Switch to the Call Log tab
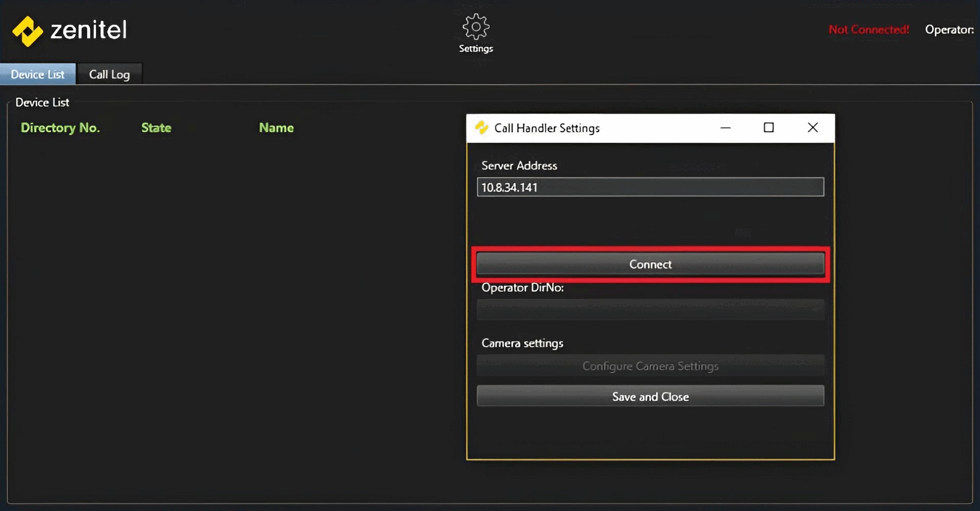Image resolution: width=980 pixels, height=511 pixels. 109,74
